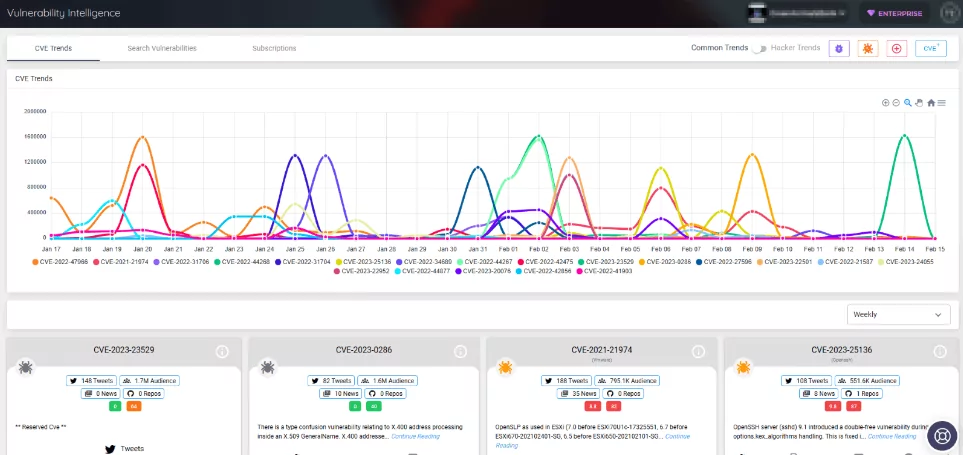
Task: Open the CVE Trends tab
Action: pos(53,48)
